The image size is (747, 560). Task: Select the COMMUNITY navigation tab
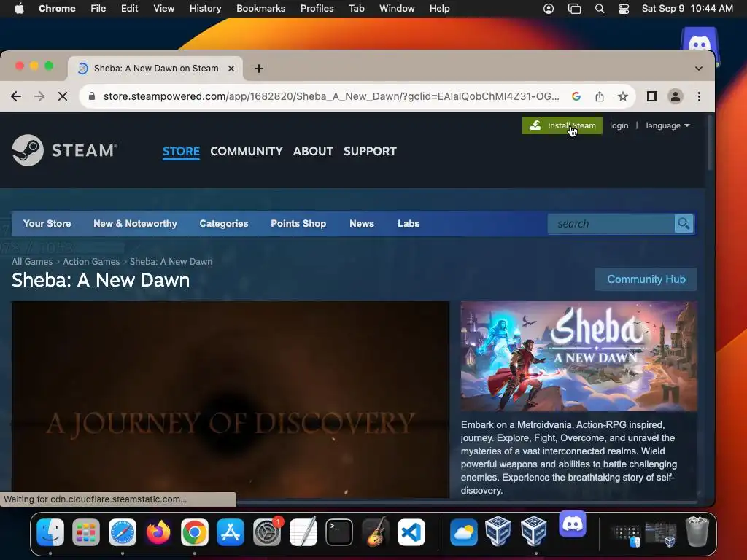(247, 152)
